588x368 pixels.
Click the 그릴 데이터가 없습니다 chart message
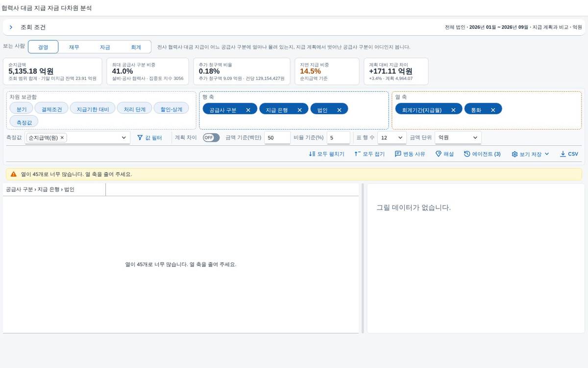tap(414, 208)
